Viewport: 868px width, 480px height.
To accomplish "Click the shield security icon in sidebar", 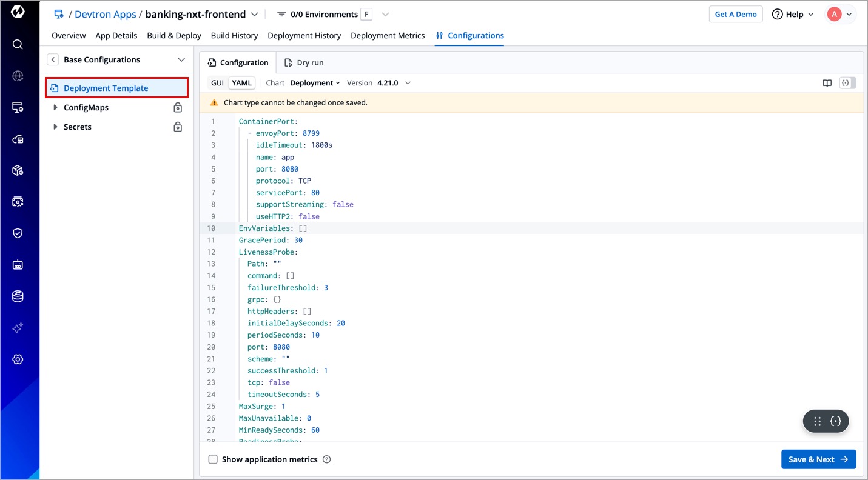I will 18,233.
